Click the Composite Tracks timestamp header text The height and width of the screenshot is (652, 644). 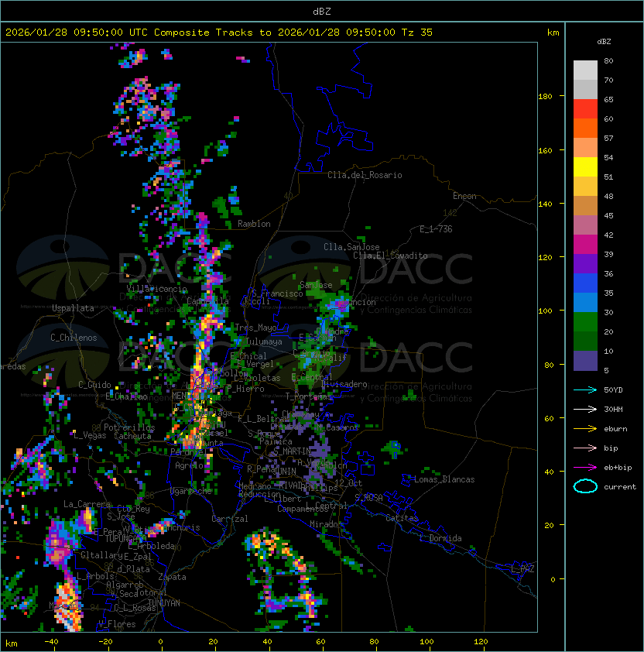(219, 33)
